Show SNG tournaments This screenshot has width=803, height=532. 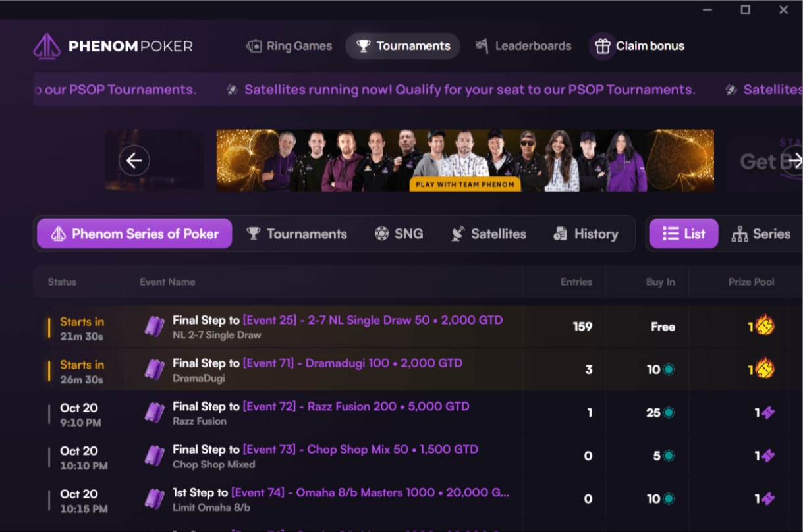point(399,234)
